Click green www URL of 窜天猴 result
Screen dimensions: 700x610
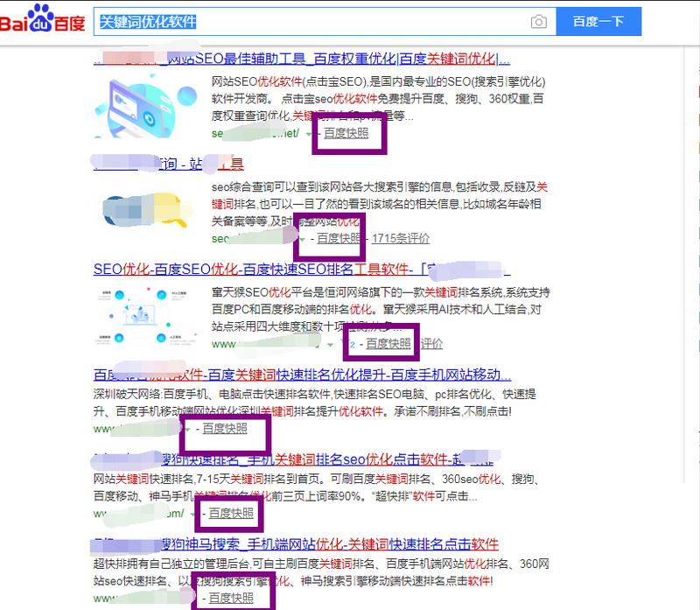click(266, 344)
